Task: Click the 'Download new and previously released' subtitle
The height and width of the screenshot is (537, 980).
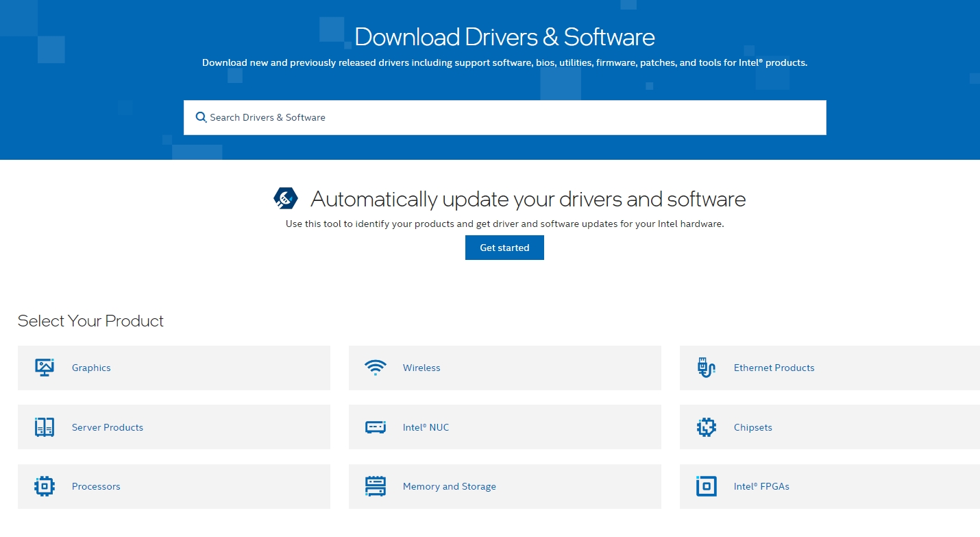Action: point(504,62)
